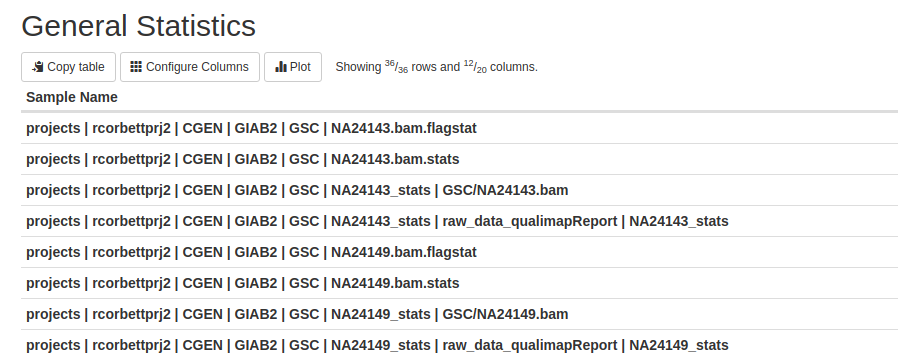This screenshot has height=360, width=898.
Task: Select NA24143_stats raw_data_qualimapReport row
Action: click(459, 221)
